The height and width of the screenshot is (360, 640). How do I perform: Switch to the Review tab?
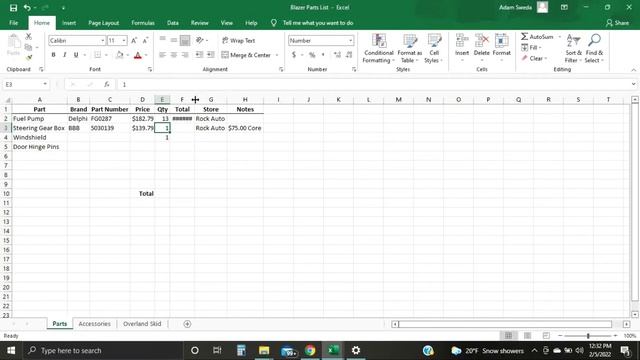(200, 23)
